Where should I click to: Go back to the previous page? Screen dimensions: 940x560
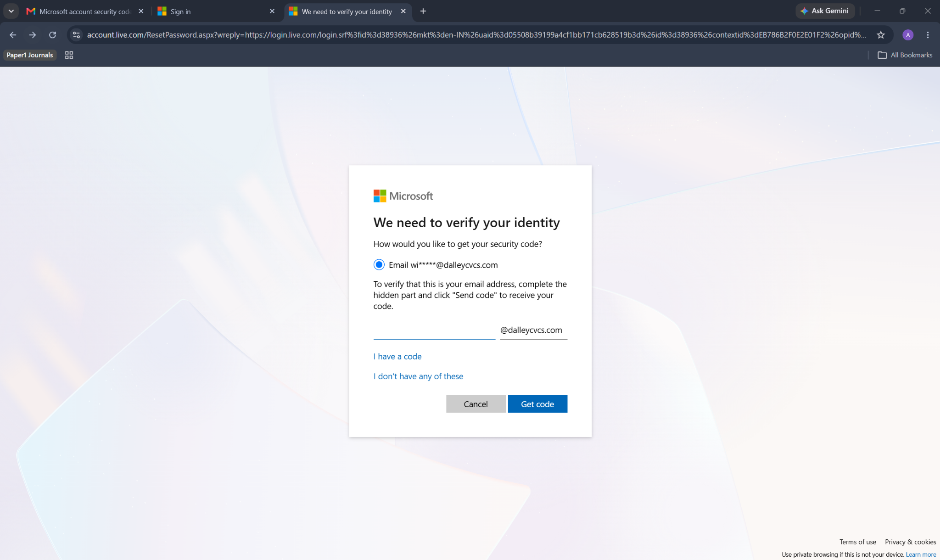pyautogui.click(x=13, y=35)
